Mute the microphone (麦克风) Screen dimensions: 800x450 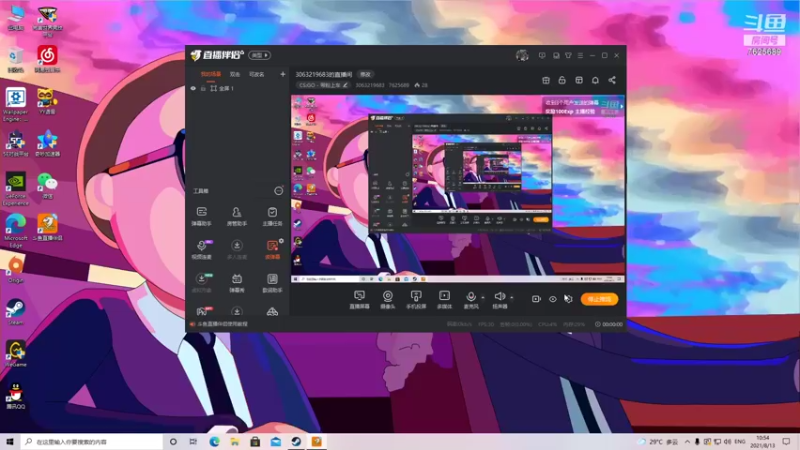click(471, 299)
